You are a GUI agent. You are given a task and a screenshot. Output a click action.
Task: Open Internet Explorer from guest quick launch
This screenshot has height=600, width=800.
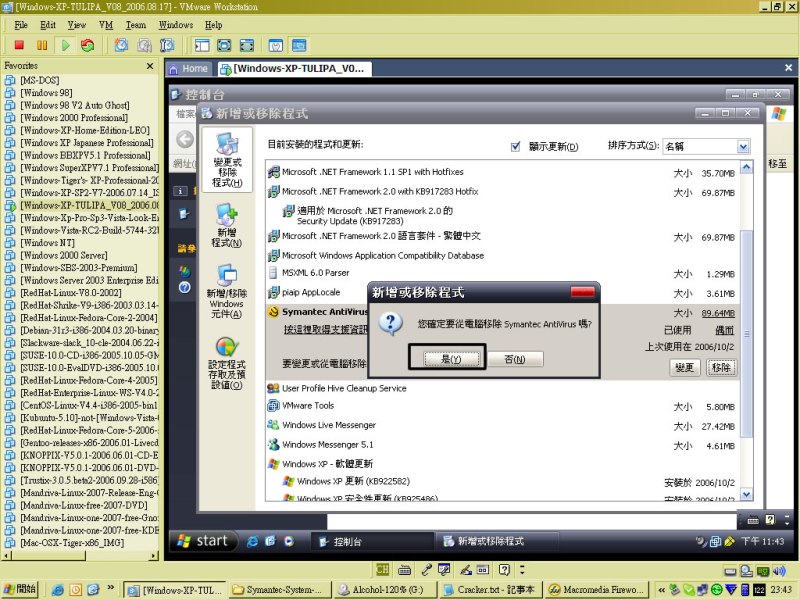click(252, 541)
